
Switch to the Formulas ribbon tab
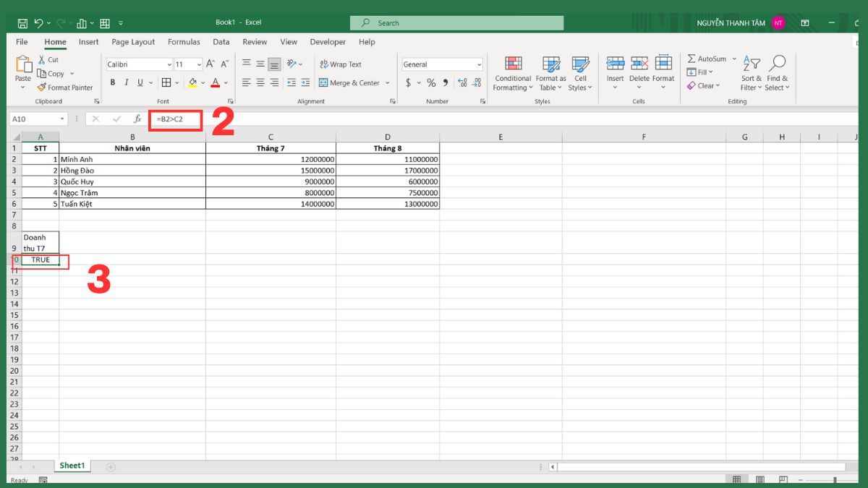point(184,42)
